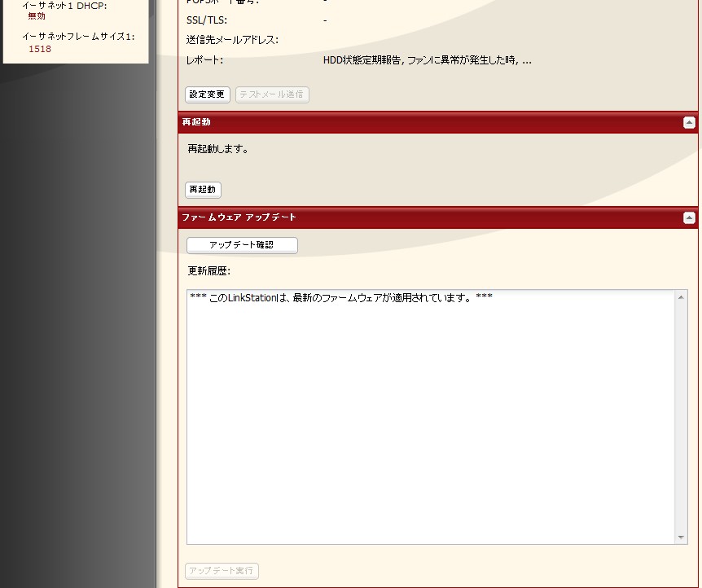Select the 無効 value under イーサネット1 DHCP

click(37, 16)
